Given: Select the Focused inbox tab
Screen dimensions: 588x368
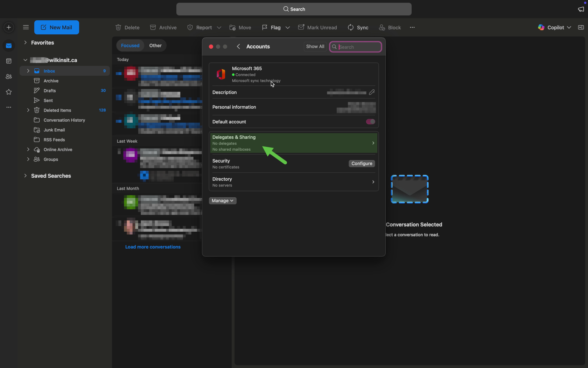Looking at the screenshot, I should coord(130,46).
